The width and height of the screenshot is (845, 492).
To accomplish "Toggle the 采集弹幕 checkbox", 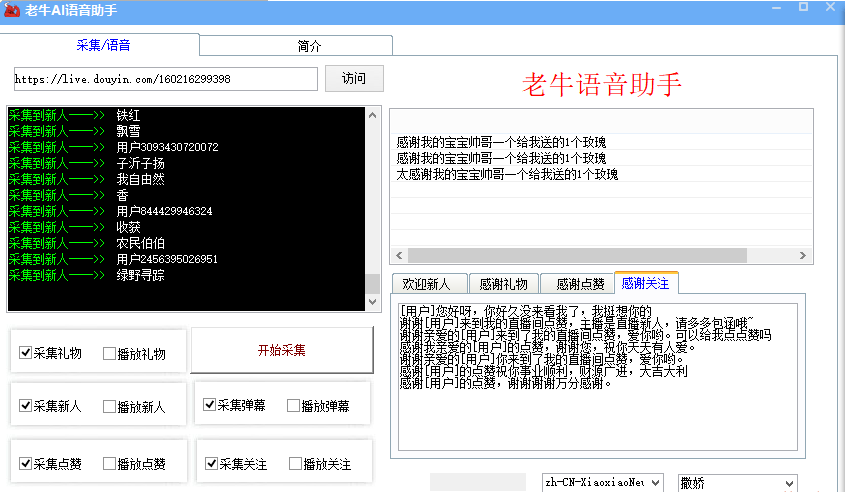I will point(210,406).
